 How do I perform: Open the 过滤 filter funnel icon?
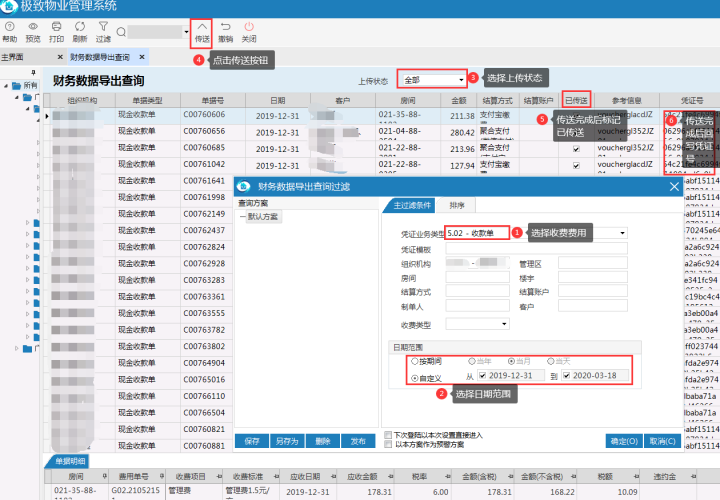[x=103, y=27]
